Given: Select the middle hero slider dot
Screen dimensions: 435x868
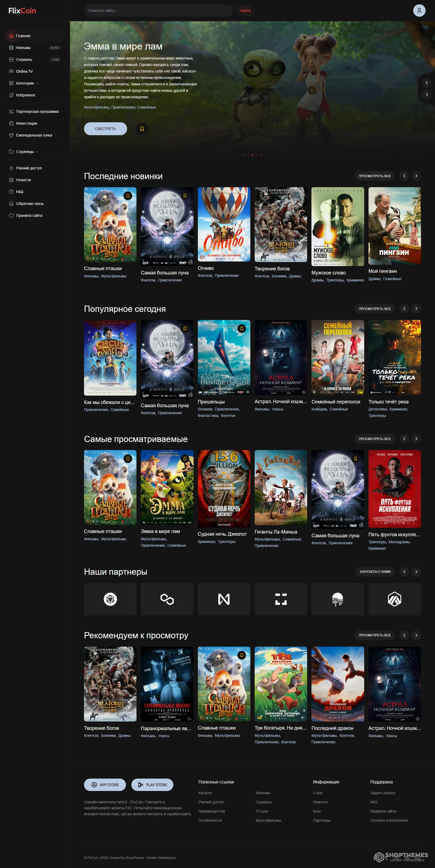Looking at the screenshot, I should (252, 155).
